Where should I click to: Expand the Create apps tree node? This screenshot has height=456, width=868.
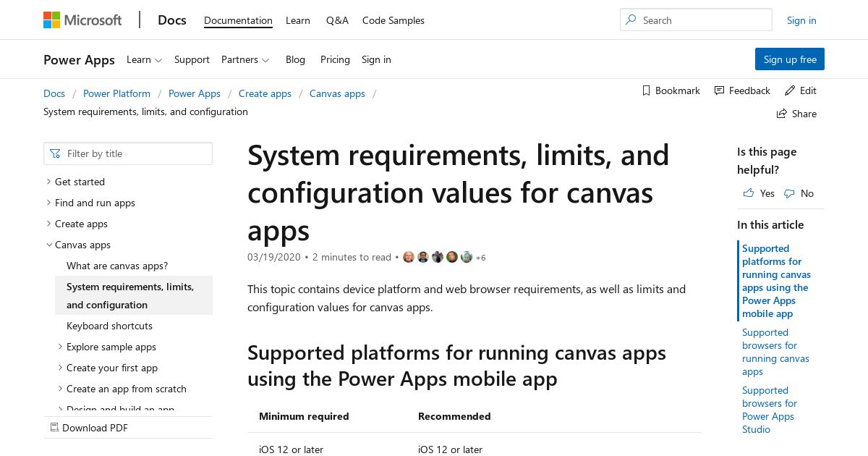pos(48,224)
